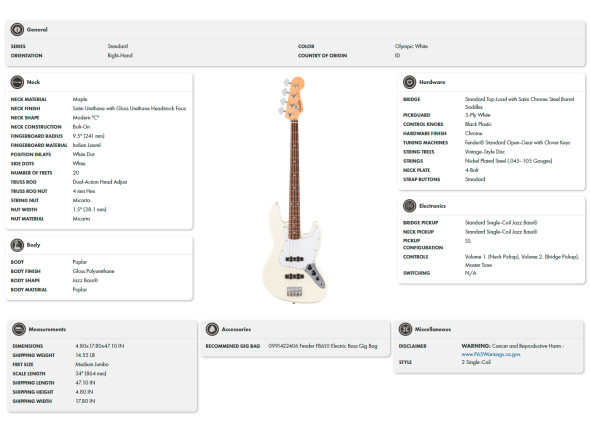Viewport: 590px width, 434px height.
Task: Select the Body section heading
Action: 33,245
